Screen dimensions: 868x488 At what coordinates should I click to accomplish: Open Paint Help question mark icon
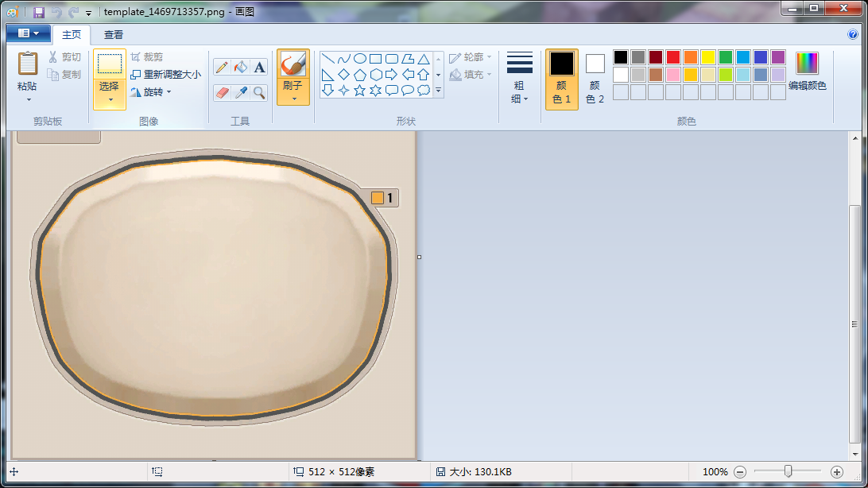coord(852,34)
